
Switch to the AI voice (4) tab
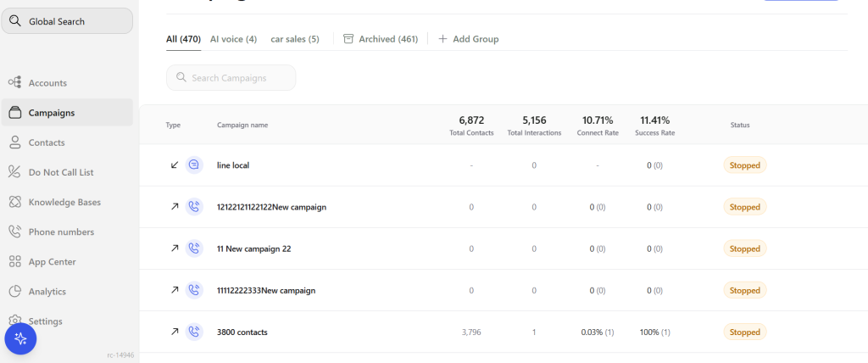tap(234, 39)
